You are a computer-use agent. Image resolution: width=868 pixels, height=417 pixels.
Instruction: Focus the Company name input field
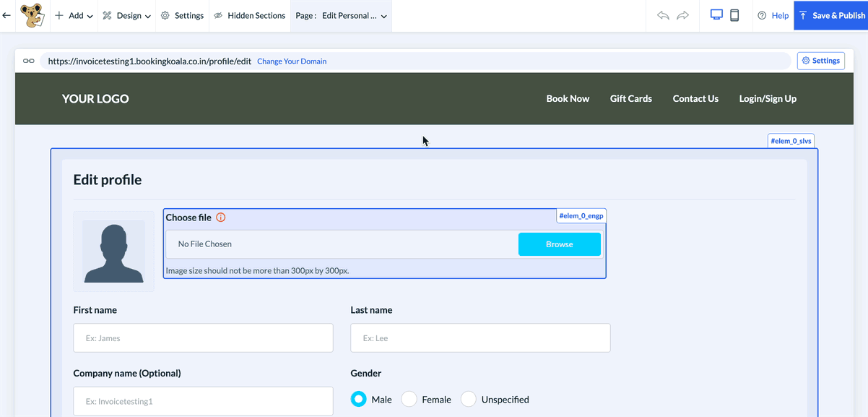(203, 401)
